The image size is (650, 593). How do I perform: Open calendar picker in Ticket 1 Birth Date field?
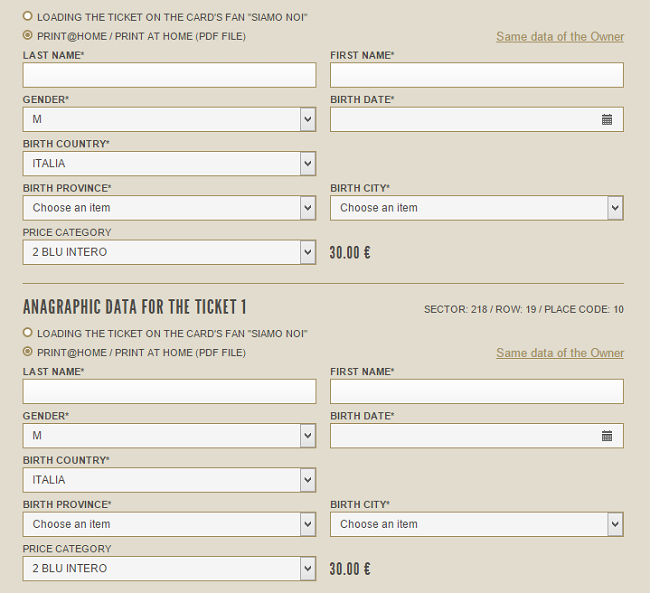pos(606,436)
